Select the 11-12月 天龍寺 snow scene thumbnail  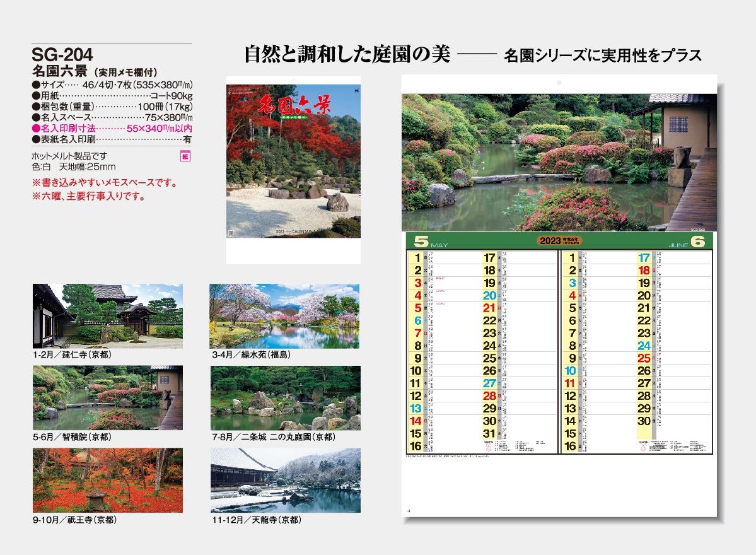coord(286,480)
